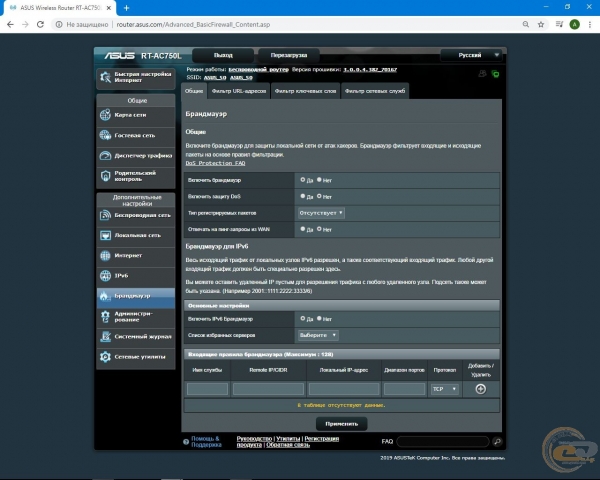The width and height of the screenshot is (600, 480).
Task: Click the add rule plus icon
Action: click(479, 389)
